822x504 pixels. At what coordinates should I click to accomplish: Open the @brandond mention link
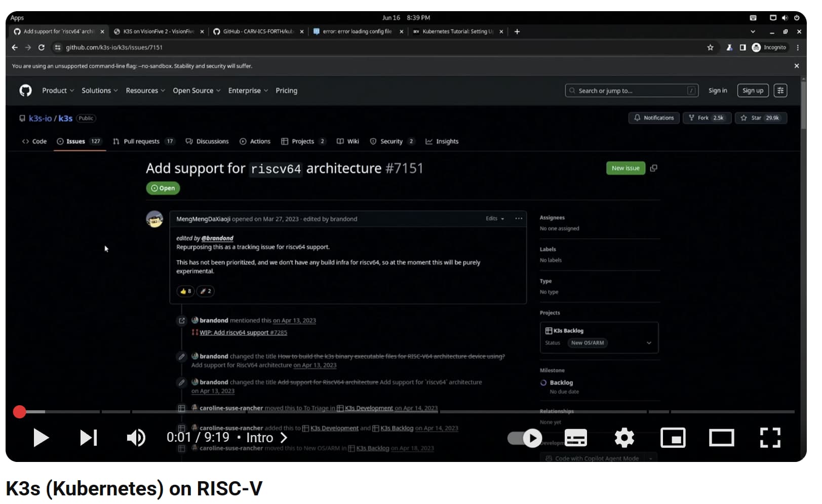click(217, 238)
